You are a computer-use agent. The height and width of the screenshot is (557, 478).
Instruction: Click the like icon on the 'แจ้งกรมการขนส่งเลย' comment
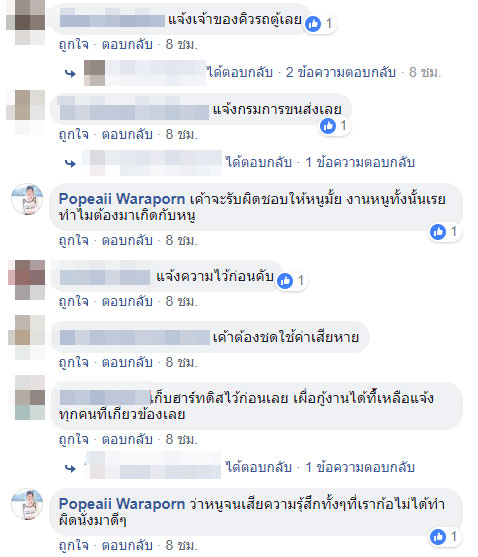pyautogui.click(x=328, y=126)
